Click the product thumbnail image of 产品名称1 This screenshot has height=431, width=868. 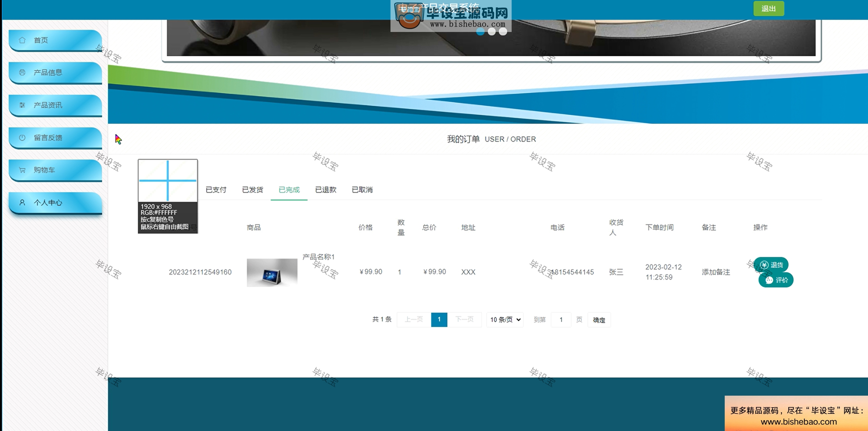click(x=272, y=273)
